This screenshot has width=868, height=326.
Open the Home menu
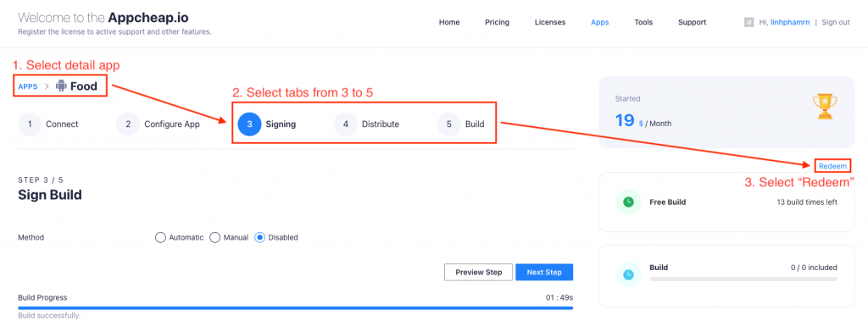tap(449, 23)
